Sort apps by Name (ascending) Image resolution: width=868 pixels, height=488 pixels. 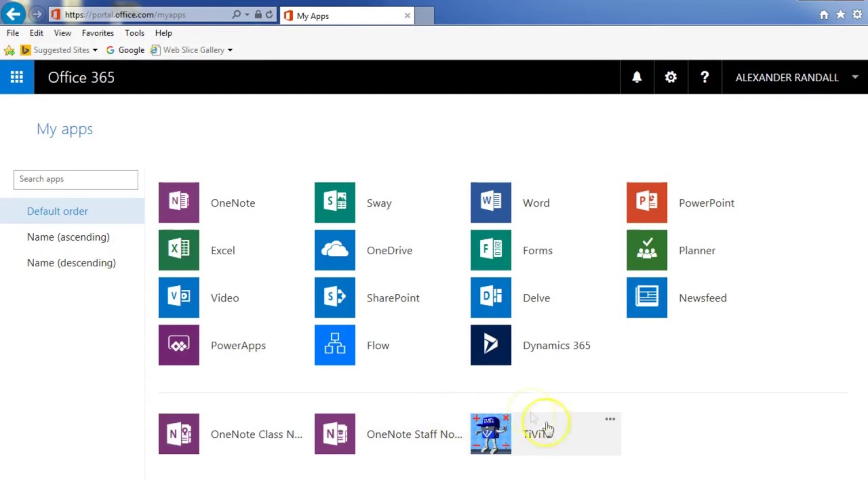click(68, 237)
